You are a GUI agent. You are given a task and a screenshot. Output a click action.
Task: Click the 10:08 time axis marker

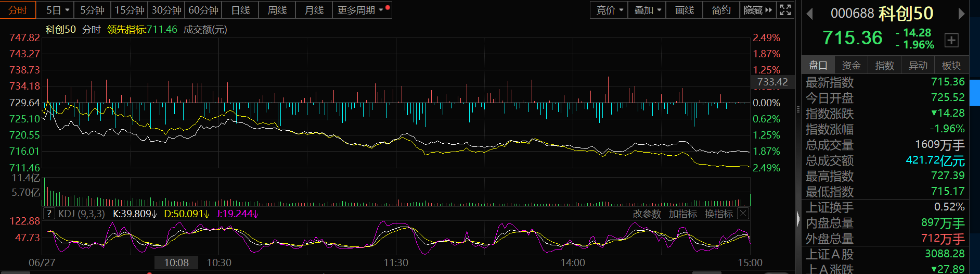pyautogui.click(x=176, y=263)
